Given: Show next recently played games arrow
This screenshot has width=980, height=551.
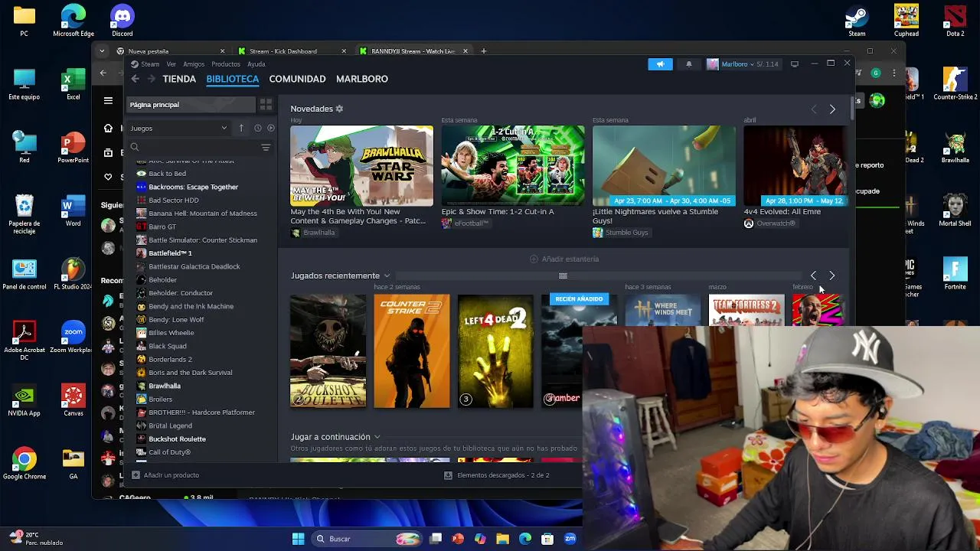Looking at the screenshot, I should point(832,275).
